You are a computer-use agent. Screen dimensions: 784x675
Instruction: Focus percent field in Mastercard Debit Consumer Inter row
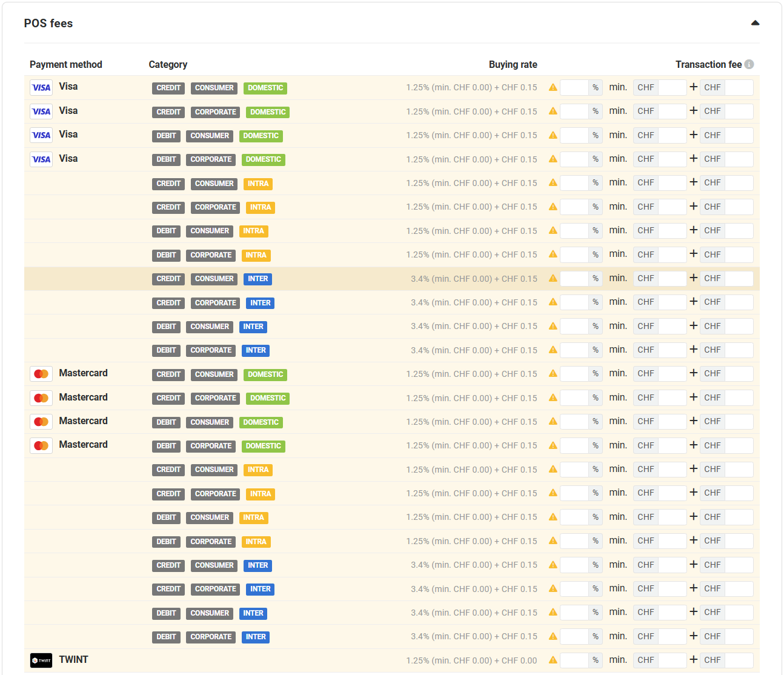pyautogui.click(x=574, y=613)
